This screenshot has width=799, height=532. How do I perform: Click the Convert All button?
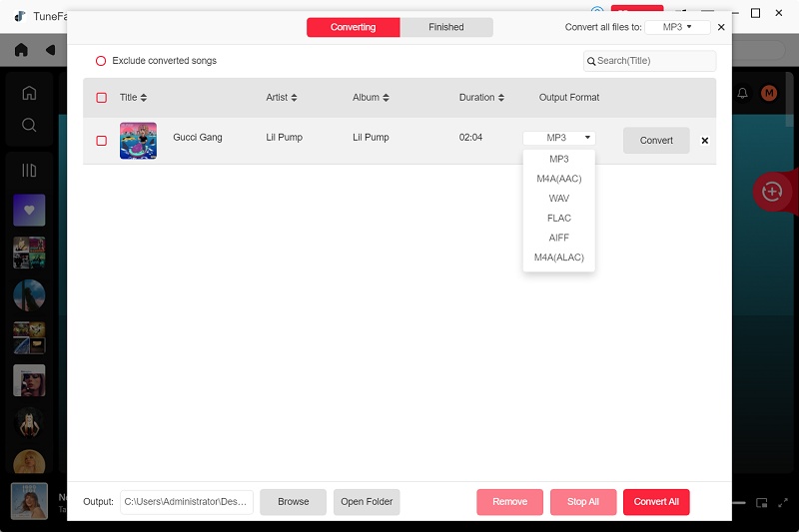click(656, 502)
